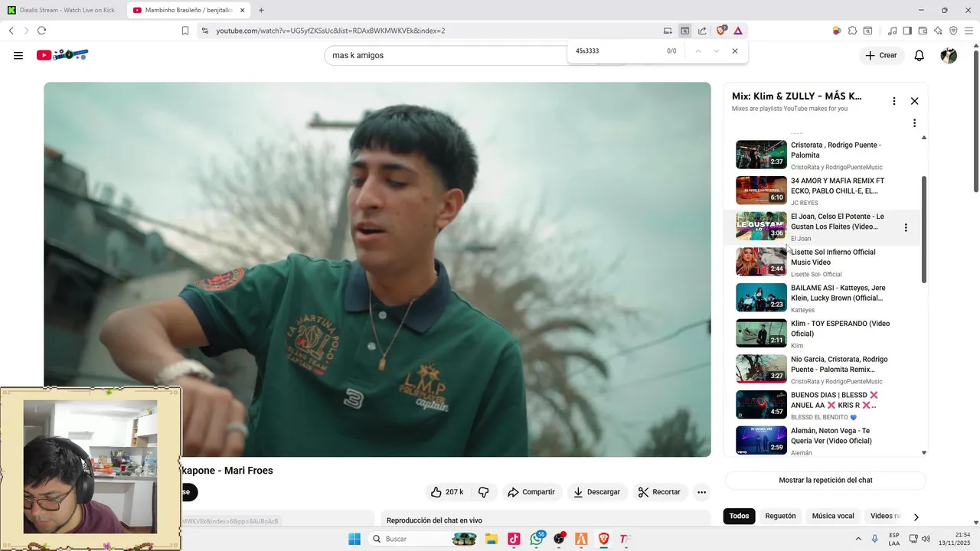Close the find-in-page bar

[735, 51]
